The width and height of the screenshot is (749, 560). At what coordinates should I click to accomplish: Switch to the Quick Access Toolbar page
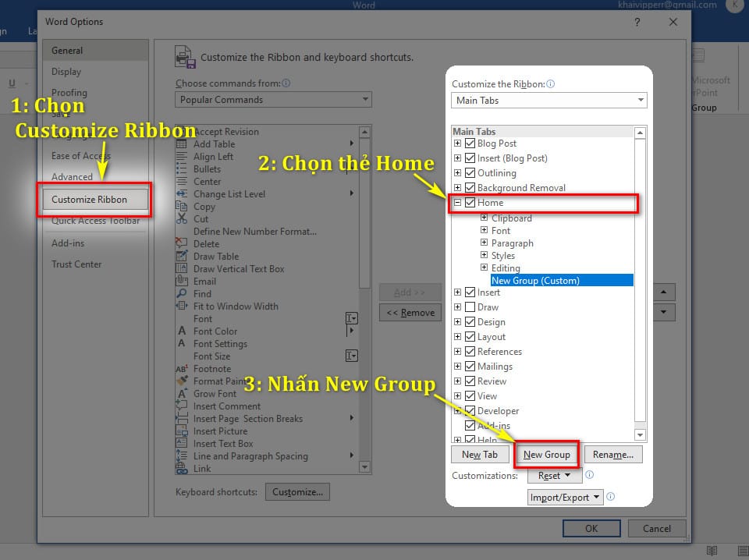94,221
